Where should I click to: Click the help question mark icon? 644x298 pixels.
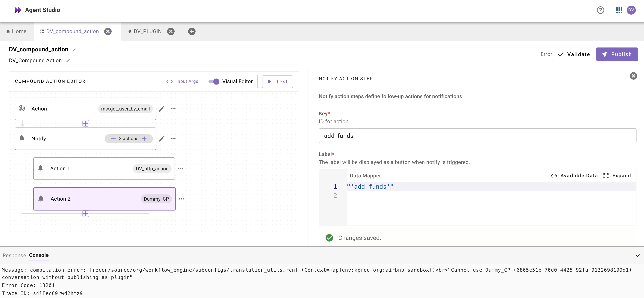click(x=600, y=10)
